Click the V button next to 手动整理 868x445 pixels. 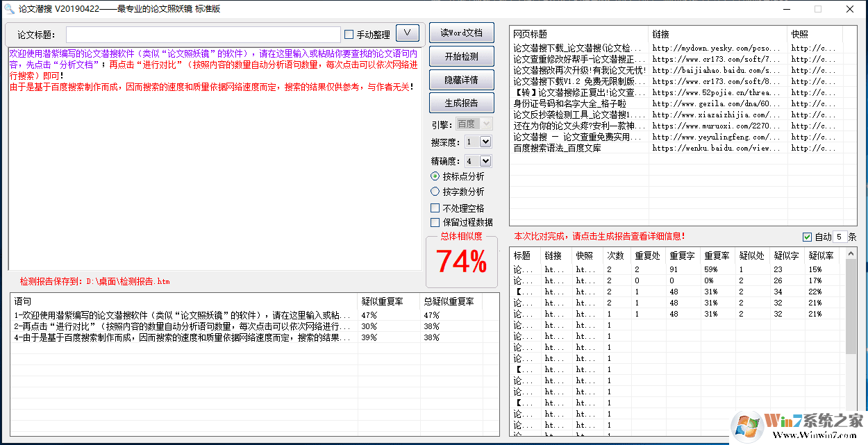[407, 33]
